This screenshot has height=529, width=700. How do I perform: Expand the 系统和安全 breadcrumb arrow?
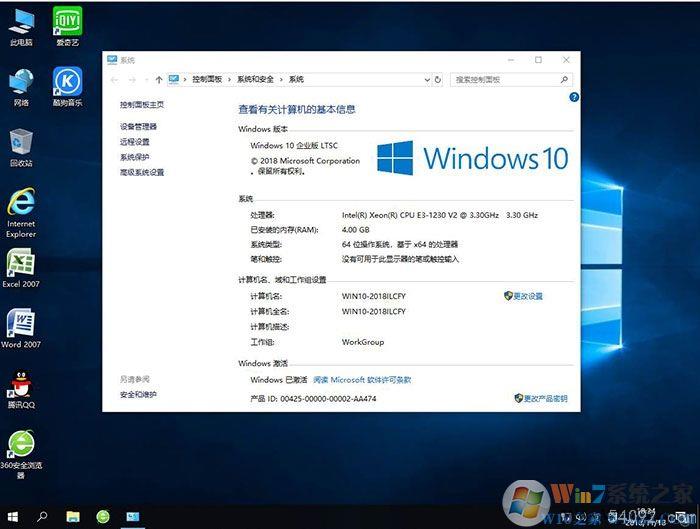click(282, 79)
